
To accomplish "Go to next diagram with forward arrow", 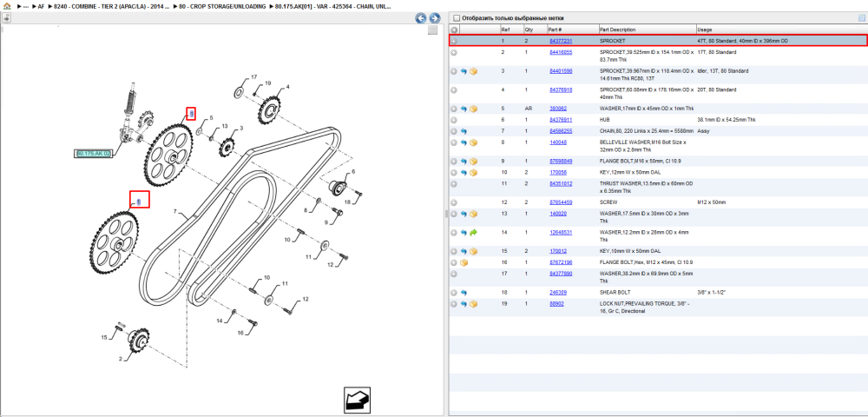I will click(435, 18).
